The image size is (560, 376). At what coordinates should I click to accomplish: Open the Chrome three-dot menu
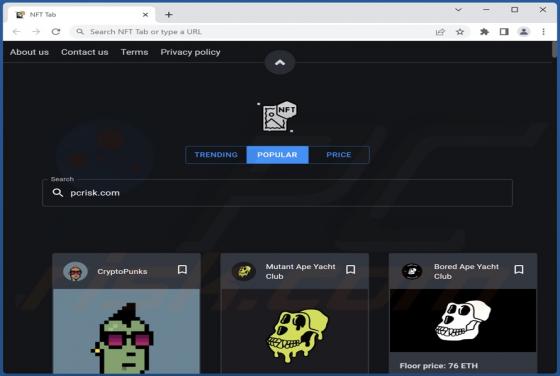point(543,32)
